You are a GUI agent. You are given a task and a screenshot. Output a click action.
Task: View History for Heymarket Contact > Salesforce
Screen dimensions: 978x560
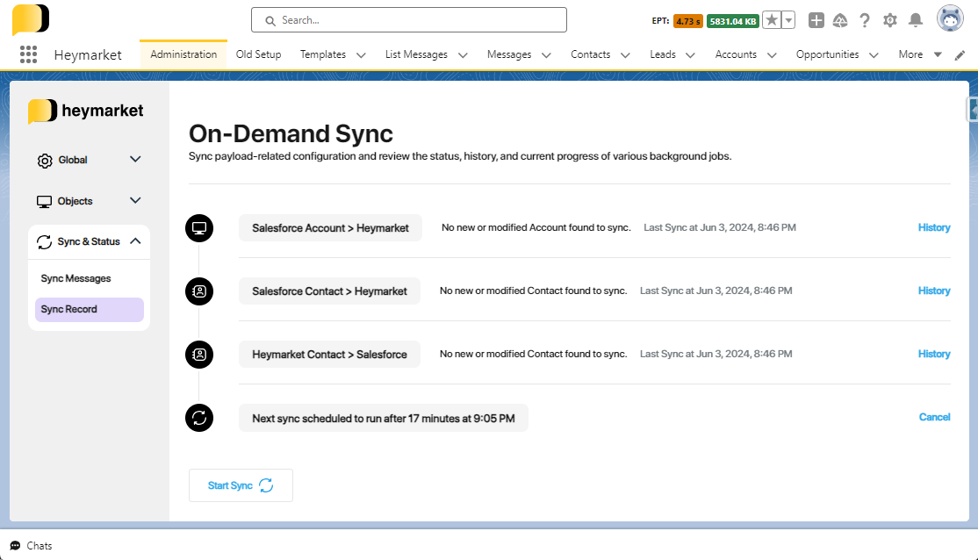coord(934,354)
